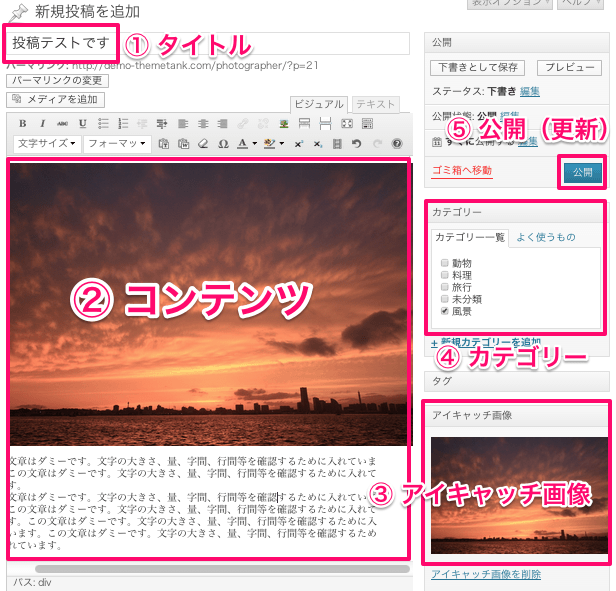Open the text color dropdown arrow
The height and width of the screenshot is (591, 616).
click(x=255, y=144)
